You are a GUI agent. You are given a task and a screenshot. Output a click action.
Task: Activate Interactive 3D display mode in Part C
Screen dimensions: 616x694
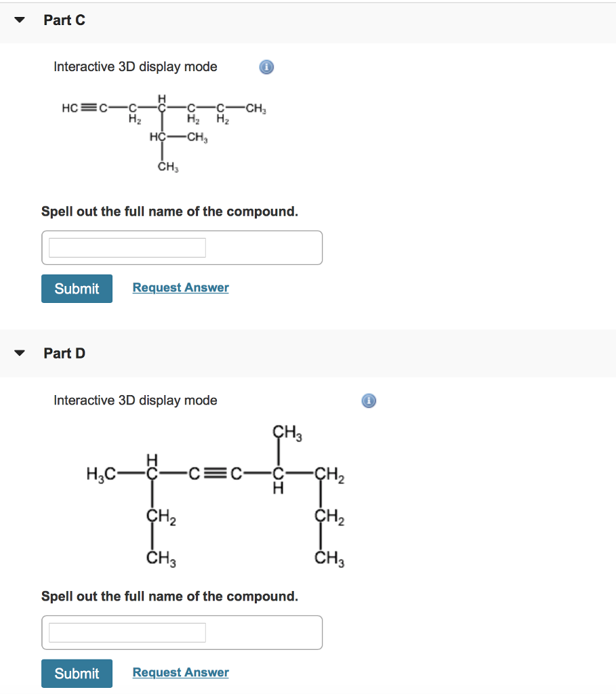pos(135,66)
